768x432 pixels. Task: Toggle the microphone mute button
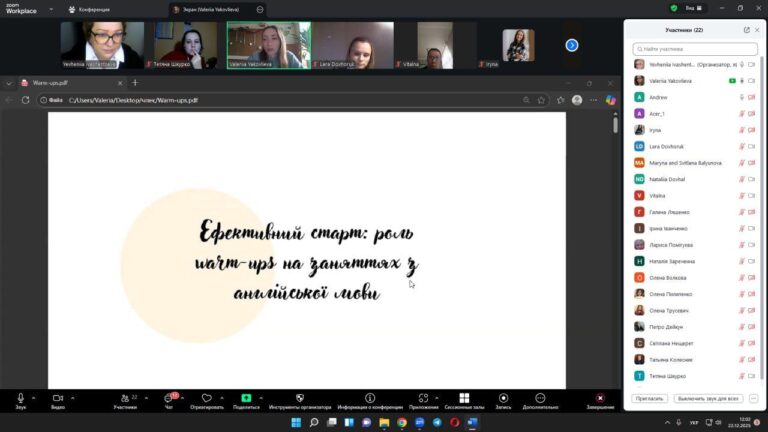[x=20, y=398]
